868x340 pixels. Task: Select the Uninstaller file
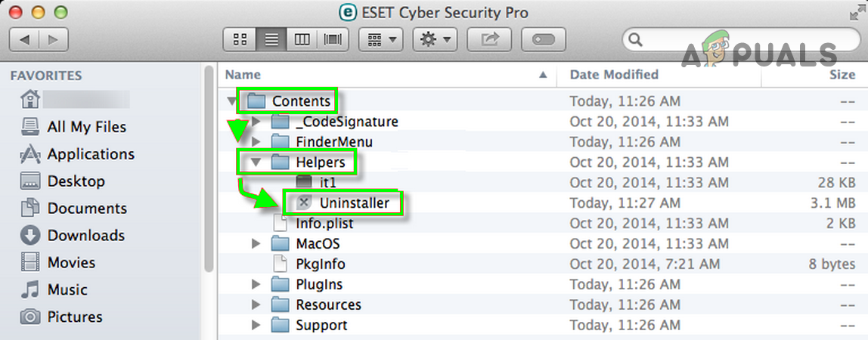(354, 202)
